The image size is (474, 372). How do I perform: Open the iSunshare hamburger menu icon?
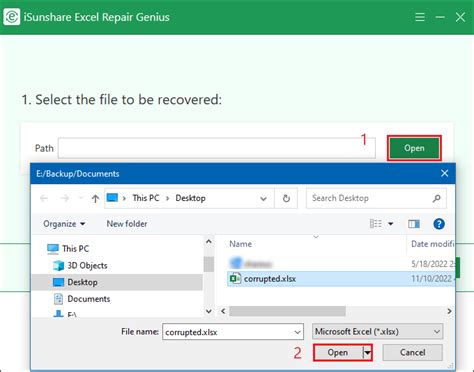coord(420,17)
